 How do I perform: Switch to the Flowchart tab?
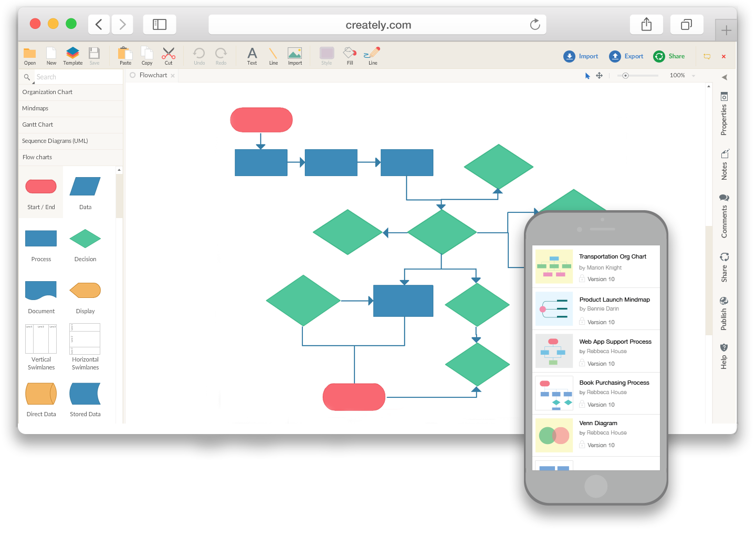tap(153, 76)
